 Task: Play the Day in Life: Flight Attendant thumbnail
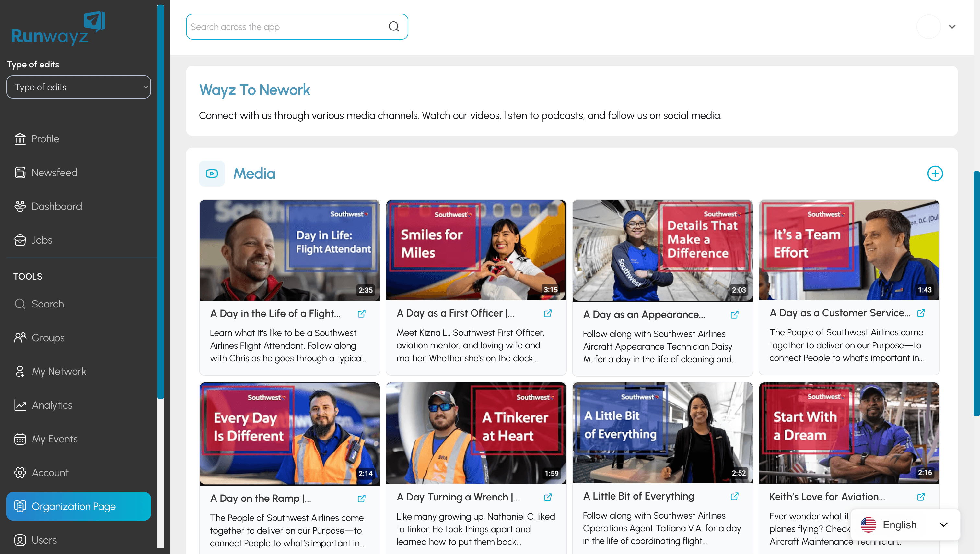coord(289,250)
